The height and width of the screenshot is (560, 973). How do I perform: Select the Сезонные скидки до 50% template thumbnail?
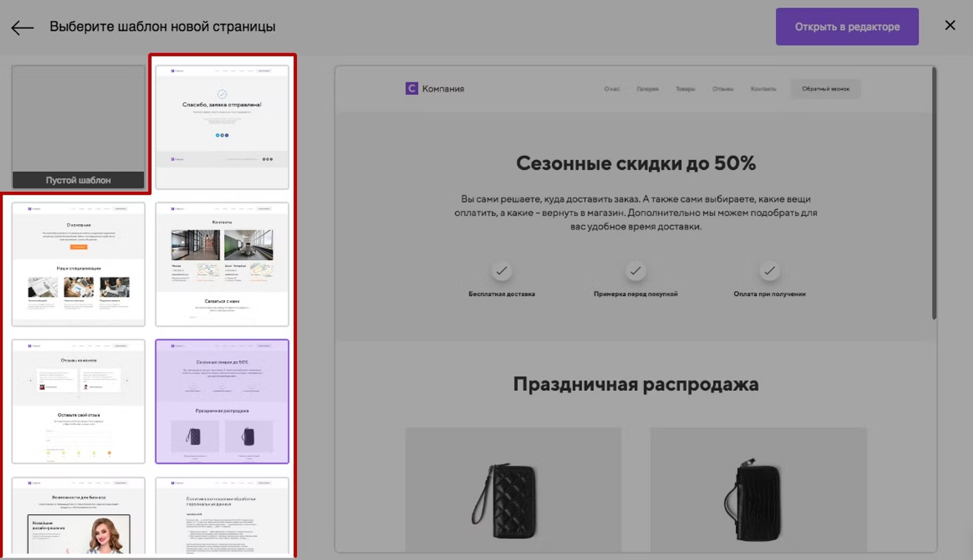pyautogui.click(x=222, y=401)
